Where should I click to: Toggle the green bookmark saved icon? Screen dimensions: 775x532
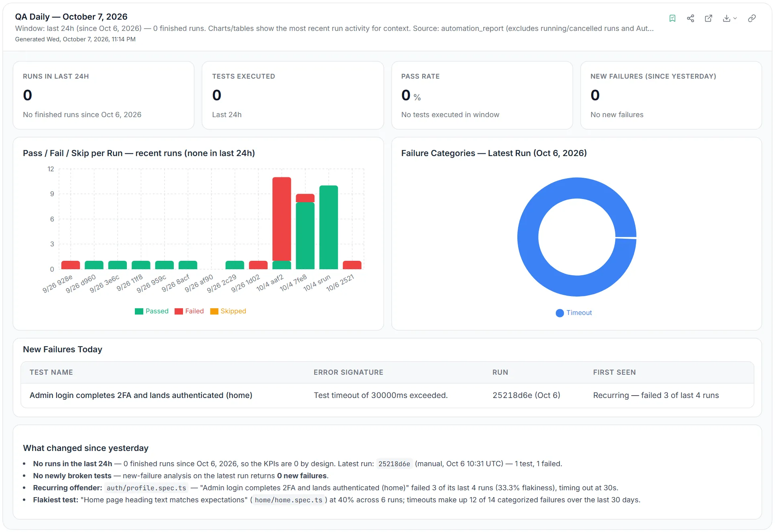[x=672, y=18]
